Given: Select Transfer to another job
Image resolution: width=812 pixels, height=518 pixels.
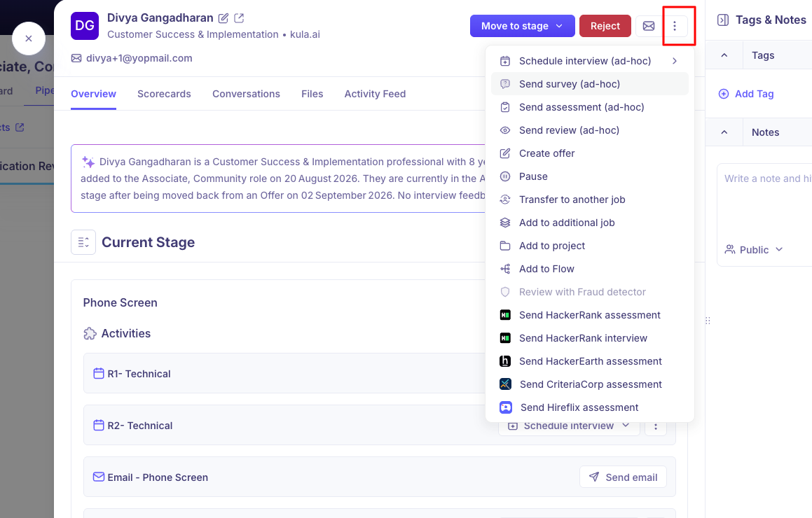Looking at the screenshot, I should tap(589, 199).
